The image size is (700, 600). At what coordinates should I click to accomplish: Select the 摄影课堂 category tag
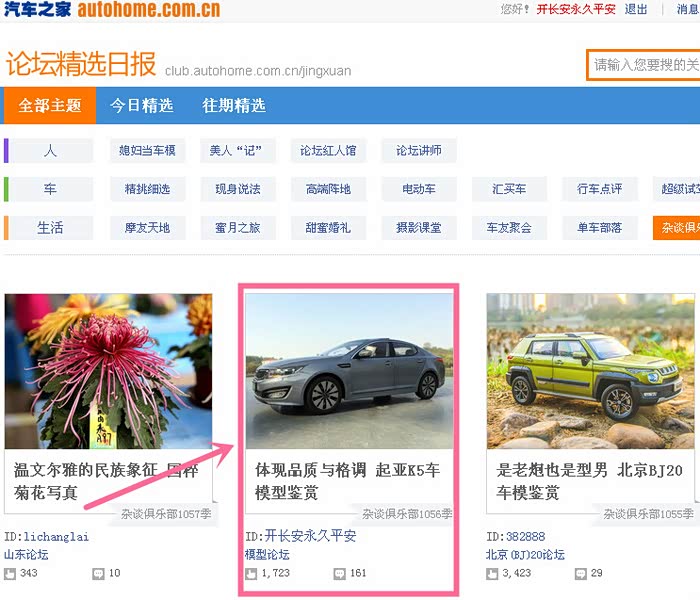[x=419, y=228]
